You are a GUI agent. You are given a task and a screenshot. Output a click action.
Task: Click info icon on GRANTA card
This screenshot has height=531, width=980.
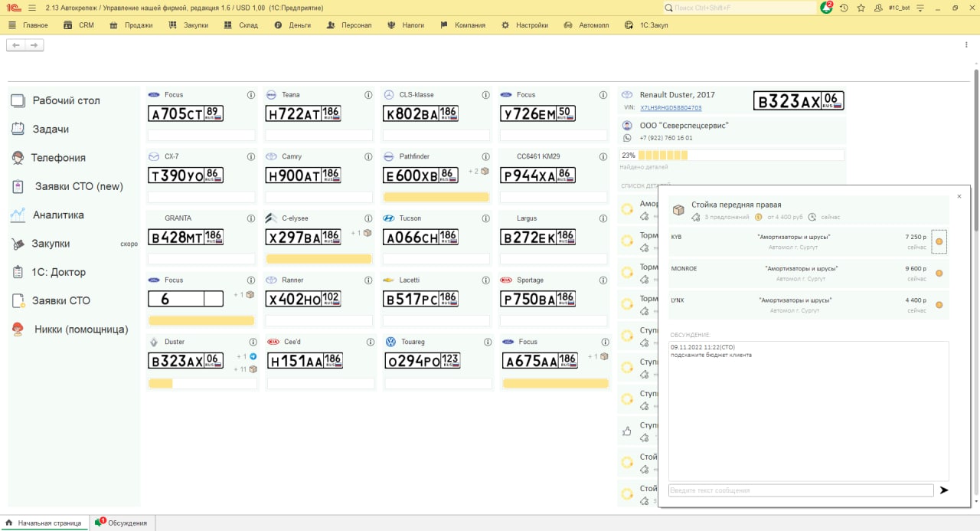click(x=250, y=218)
